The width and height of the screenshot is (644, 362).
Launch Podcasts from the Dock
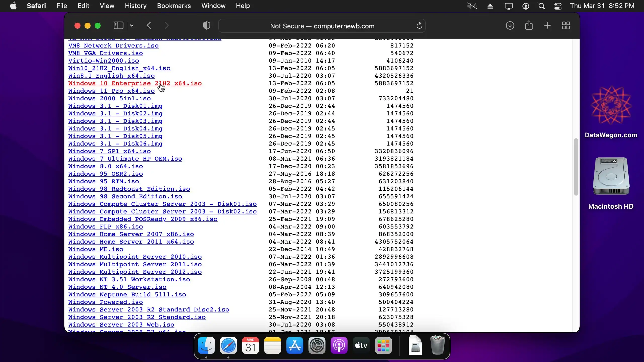click(339, 346)
